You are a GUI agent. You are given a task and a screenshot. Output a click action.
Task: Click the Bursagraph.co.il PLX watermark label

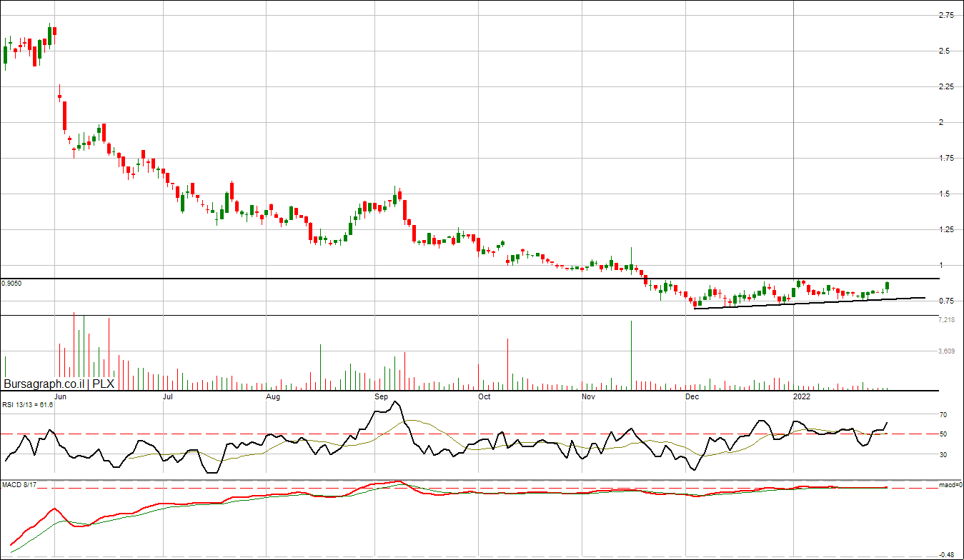(x=59, y=384)
